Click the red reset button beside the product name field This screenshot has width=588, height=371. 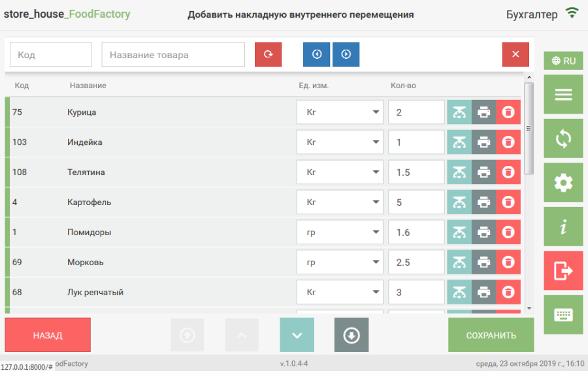point(268,55)
